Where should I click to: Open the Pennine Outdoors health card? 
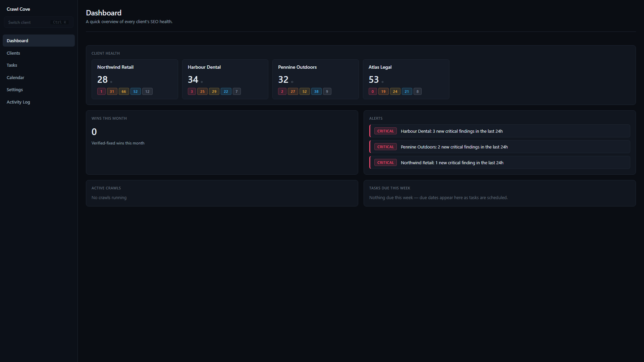pyautogui.click(x=316, y=79)
